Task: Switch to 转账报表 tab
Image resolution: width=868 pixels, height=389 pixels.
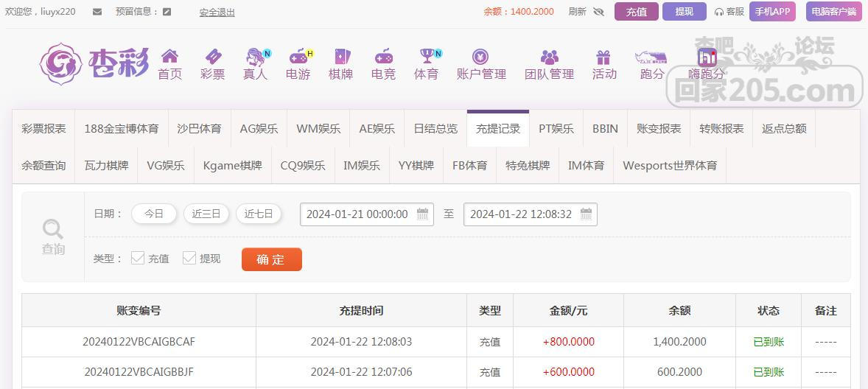Action: coord(721,129)
